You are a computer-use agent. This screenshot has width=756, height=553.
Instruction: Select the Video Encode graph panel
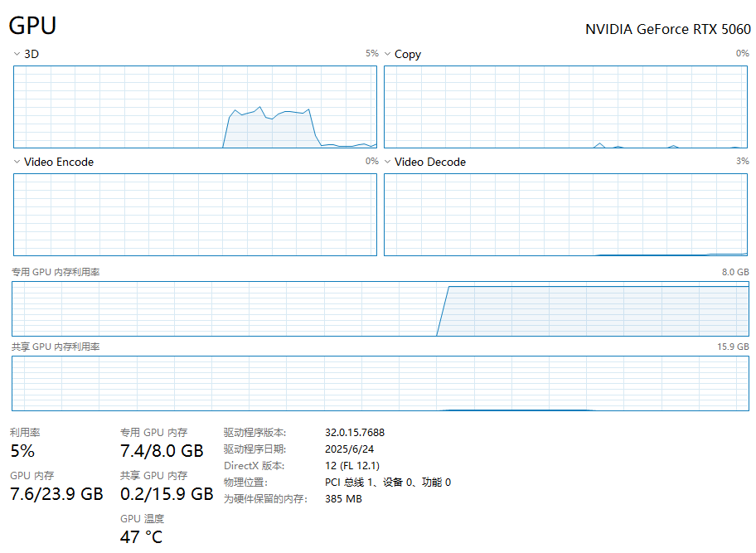pos(195,215)
